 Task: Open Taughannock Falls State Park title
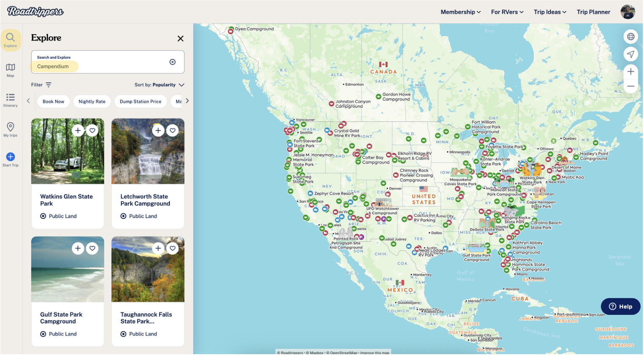point(146,318)
